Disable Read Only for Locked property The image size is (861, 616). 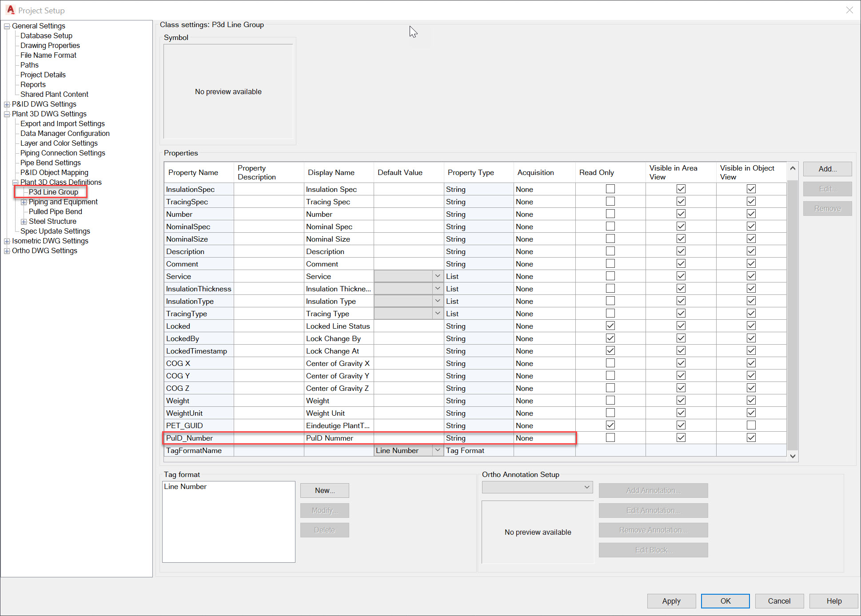pyautogui.click(x=610, y=325)
